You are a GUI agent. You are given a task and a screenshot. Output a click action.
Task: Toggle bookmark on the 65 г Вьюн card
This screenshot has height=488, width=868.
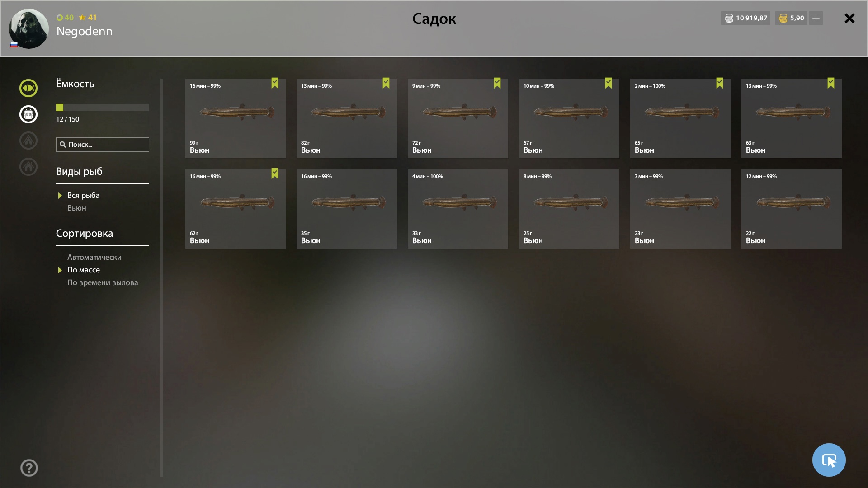pos(720,83)
